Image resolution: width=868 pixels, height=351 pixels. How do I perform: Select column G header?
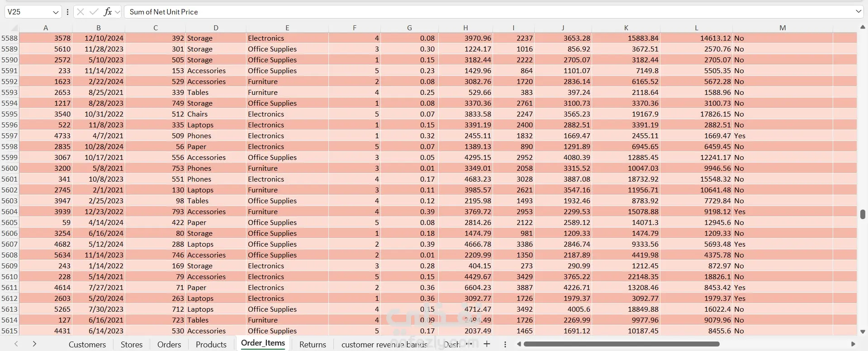409,28
